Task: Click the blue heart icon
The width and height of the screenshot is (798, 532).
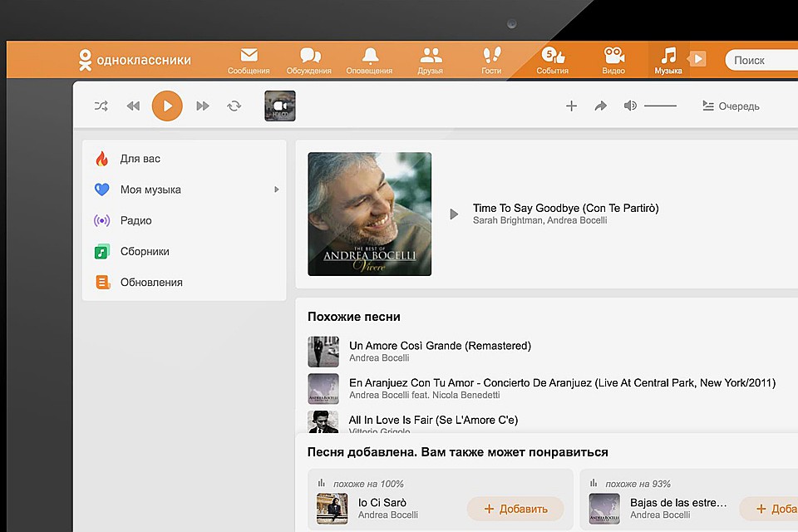Action: 101,190
